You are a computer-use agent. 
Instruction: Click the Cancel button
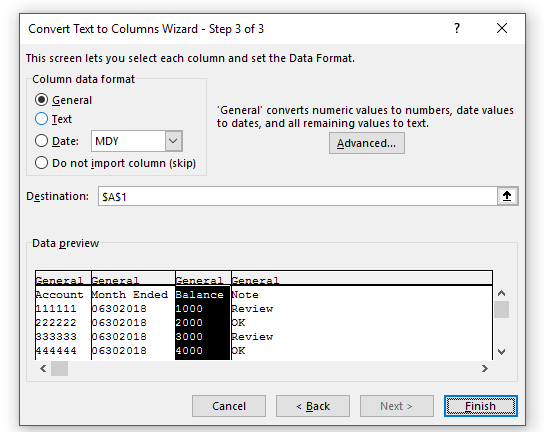(x=229, y=406)
